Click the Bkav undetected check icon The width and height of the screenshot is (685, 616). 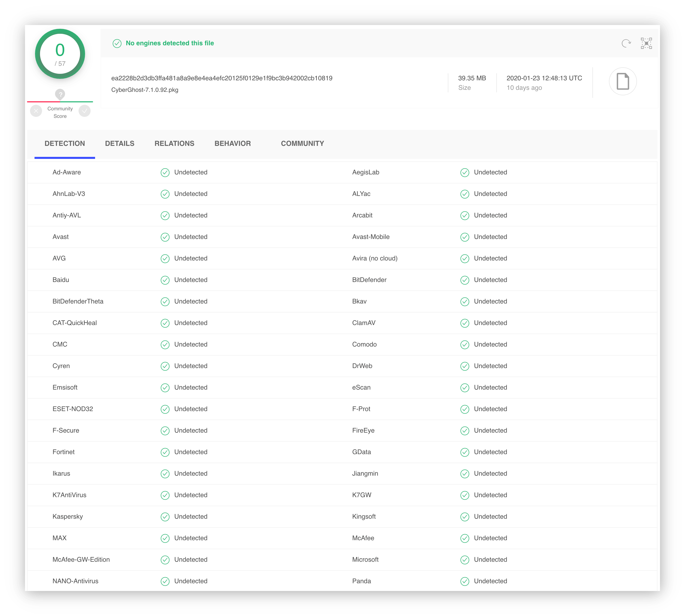point(465,301)
